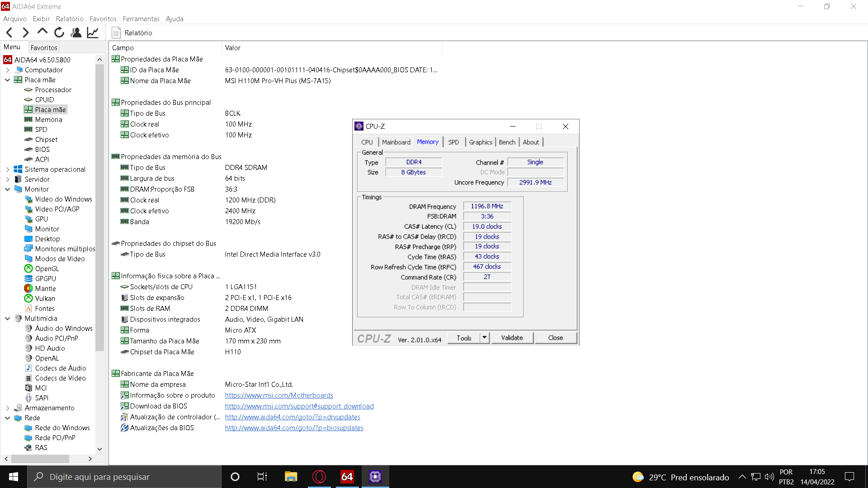Collapse the Placa mãe tree node

tap(8, 80)
